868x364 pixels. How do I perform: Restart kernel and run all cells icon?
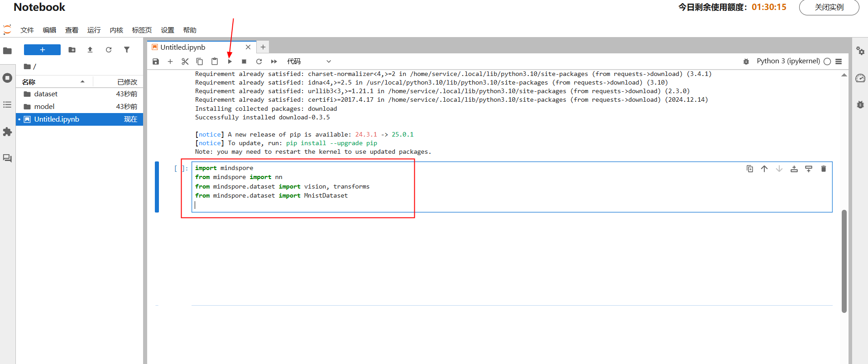click(274, 61)
